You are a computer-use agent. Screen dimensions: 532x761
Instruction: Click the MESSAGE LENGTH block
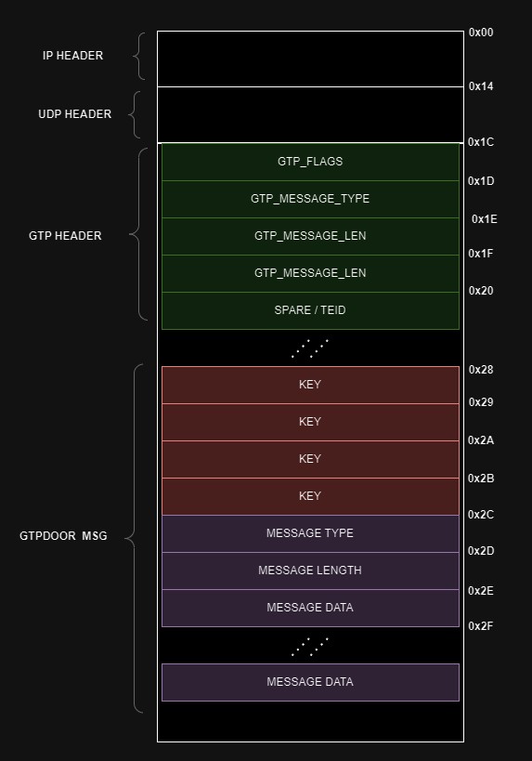[x=310, y=571]
